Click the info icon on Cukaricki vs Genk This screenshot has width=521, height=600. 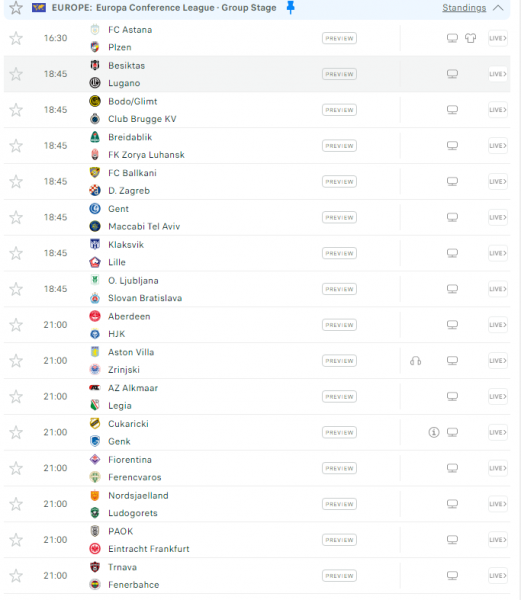pos(433,432)
